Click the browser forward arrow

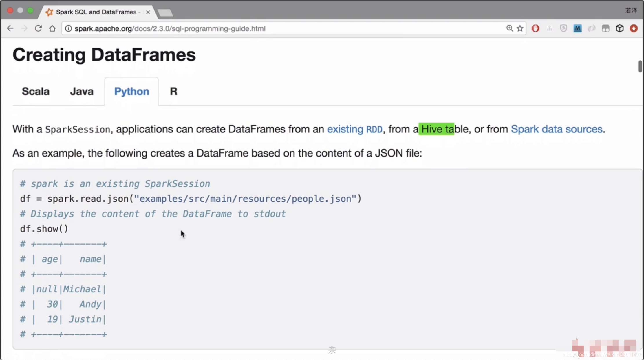coord(24,28)
